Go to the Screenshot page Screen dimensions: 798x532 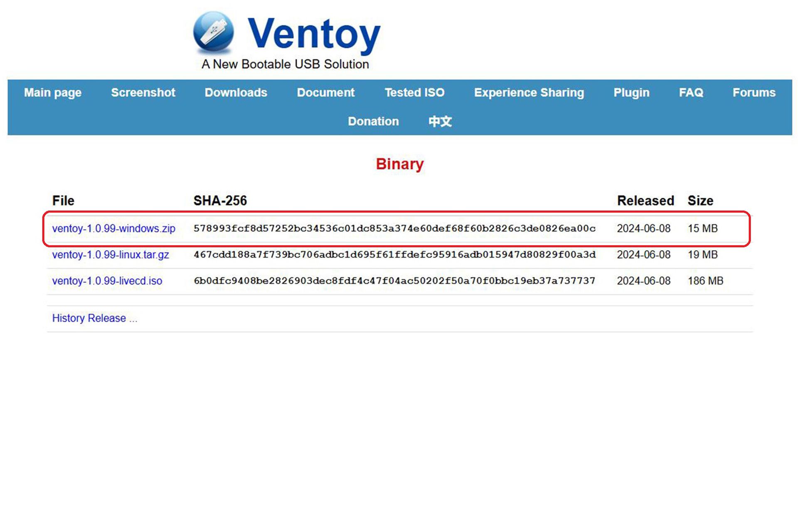(x=143, y=93)
